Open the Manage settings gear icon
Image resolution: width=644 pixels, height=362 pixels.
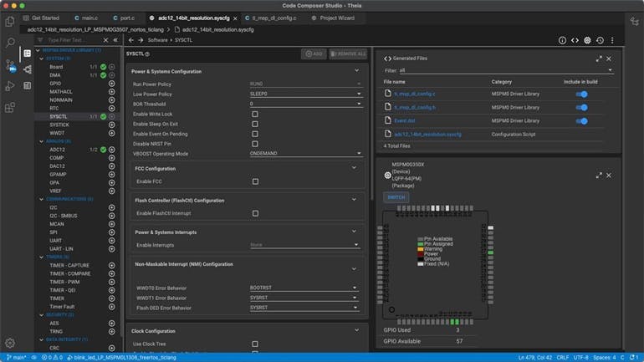tap(10, 343)
